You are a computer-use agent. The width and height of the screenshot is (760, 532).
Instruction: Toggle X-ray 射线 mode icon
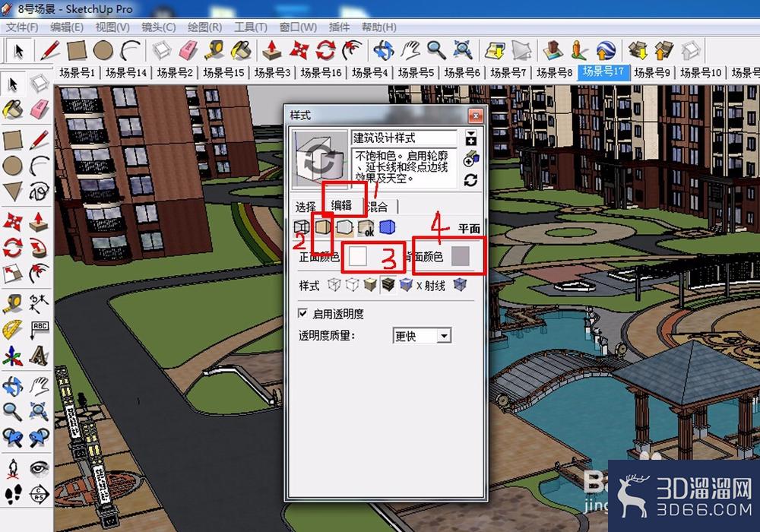coord(460,285)
